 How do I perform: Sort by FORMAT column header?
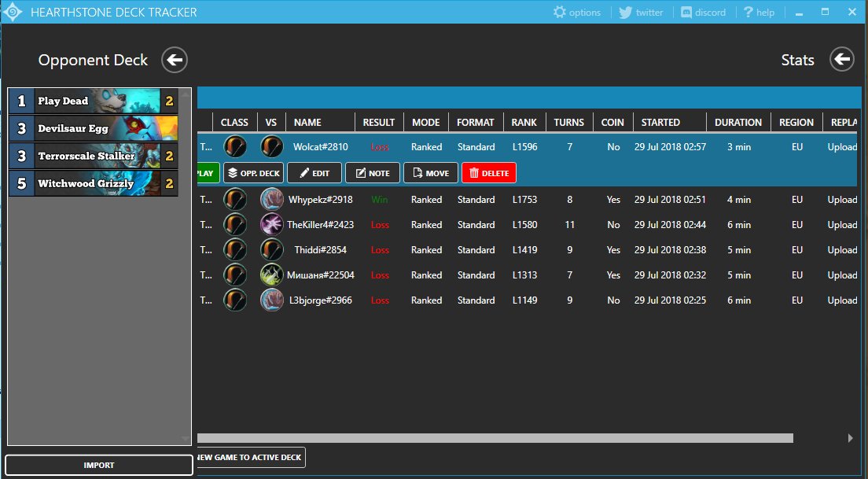(x=476, y=123)
